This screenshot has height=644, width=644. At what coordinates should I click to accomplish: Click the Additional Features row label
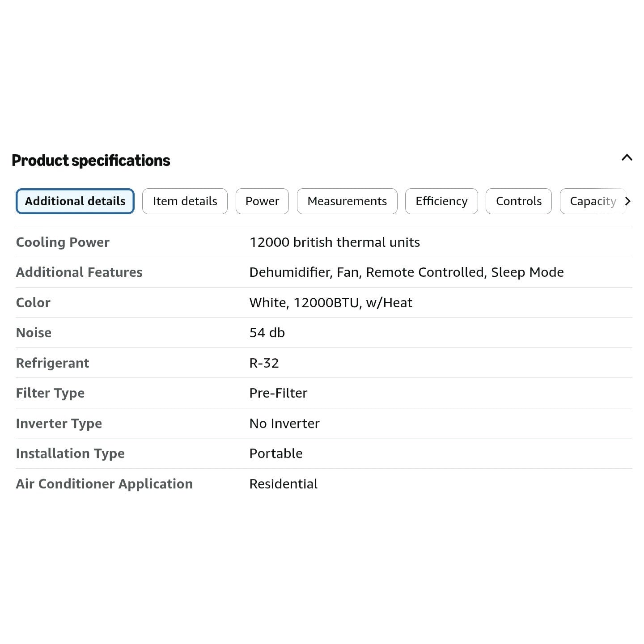pyautogui.click(x=79, y=272)
